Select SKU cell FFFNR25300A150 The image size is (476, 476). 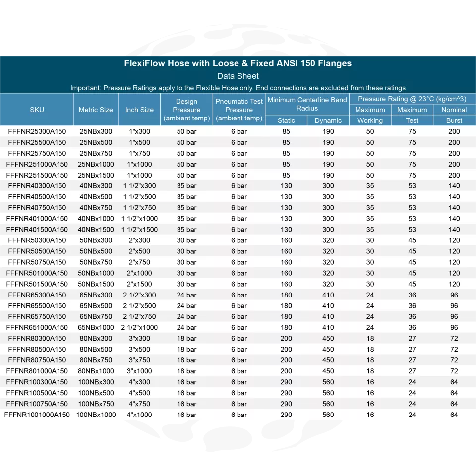coord(37,131)
